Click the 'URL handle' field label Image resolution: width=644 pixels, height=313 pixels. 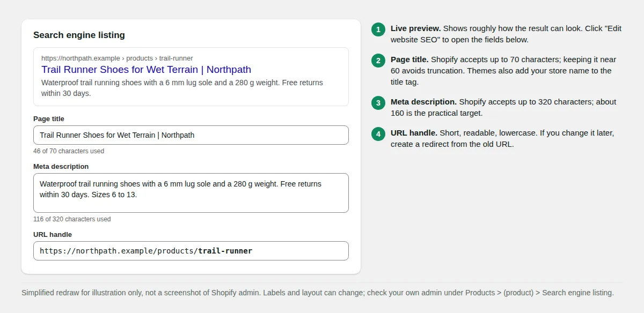point(53,235)
